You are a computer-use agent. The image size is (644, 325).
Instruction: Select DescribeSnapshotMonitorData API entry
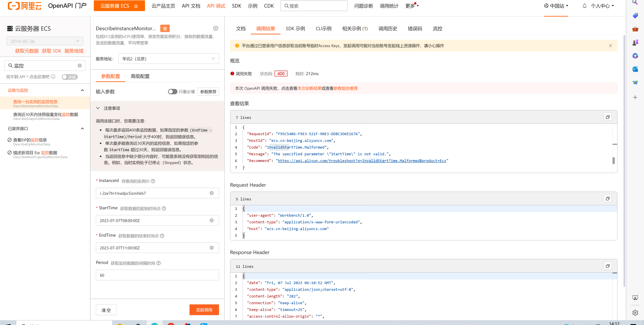(45, 116)
